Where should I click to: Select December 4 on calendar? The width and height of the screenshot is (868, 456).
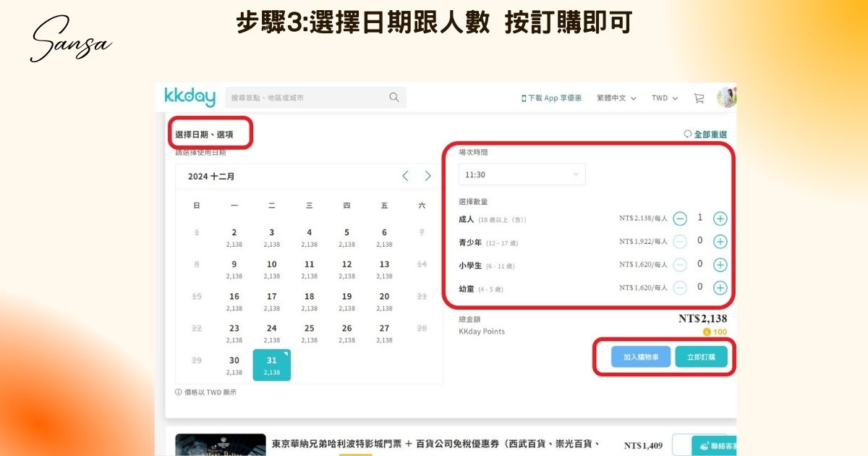pos(310,237)
